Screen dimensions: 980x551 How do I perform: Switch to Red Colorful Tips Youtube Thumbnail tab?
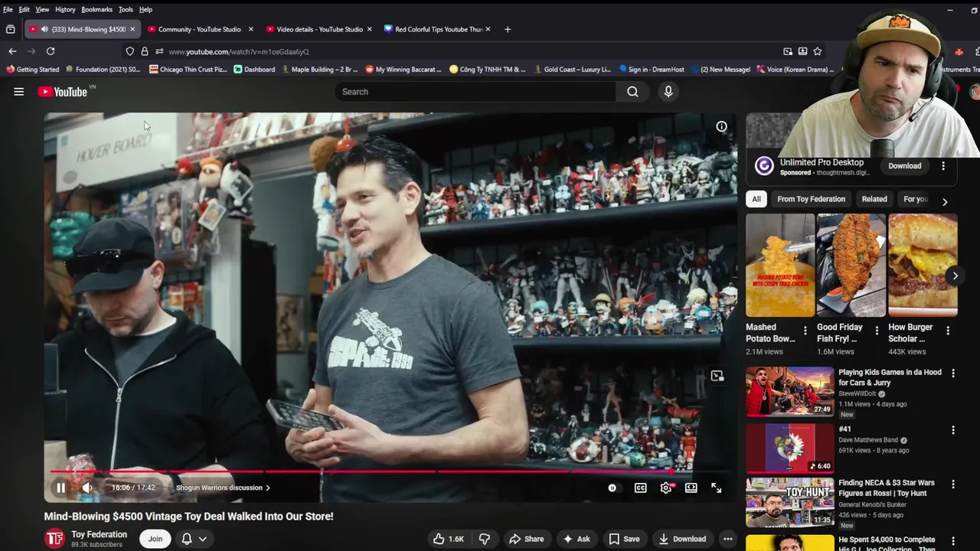437,29
